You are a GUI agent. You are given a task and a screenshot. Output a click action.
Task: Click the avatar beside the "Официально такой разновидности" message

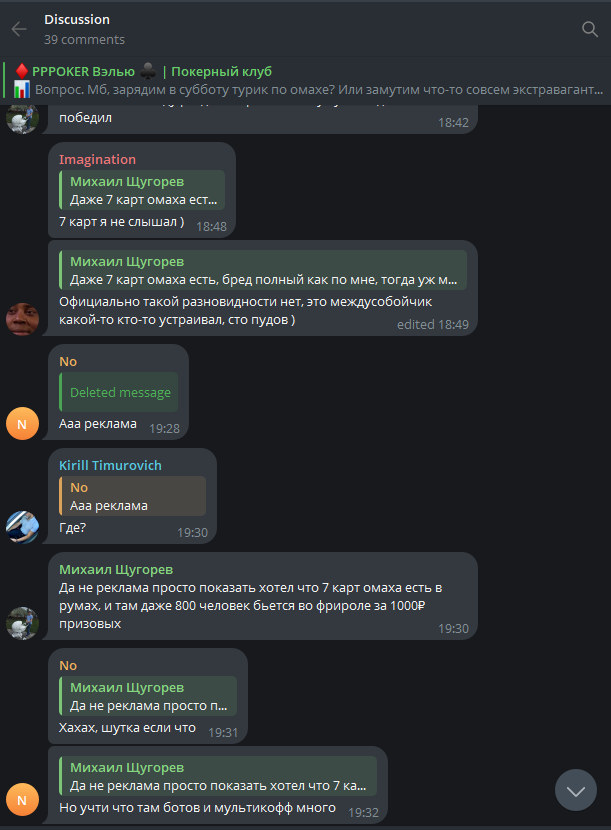(x=22, y=318)
